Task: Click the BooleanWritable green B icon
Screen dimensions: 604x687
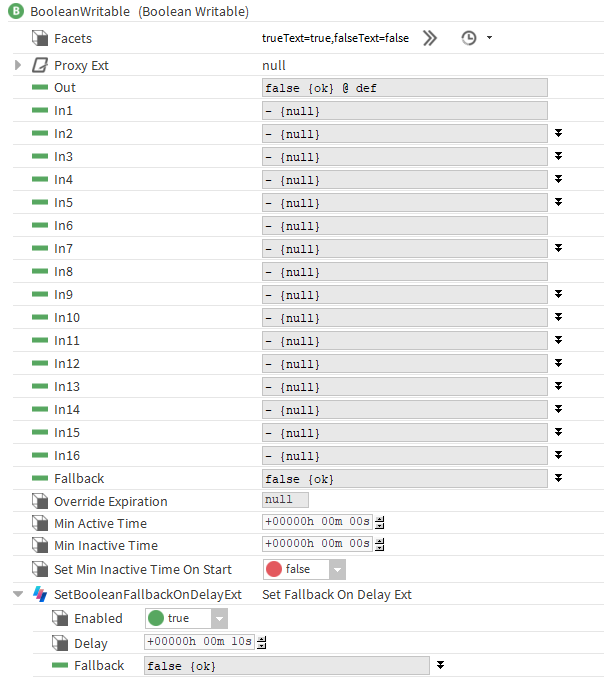Action: click(15, 11)
